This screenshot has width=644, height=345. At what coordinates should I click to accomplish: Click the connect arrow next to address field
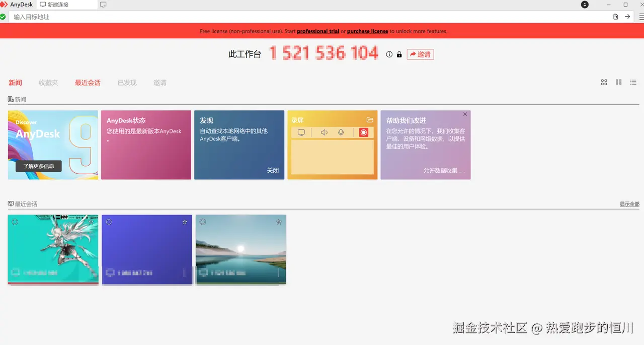click(626, 17)
